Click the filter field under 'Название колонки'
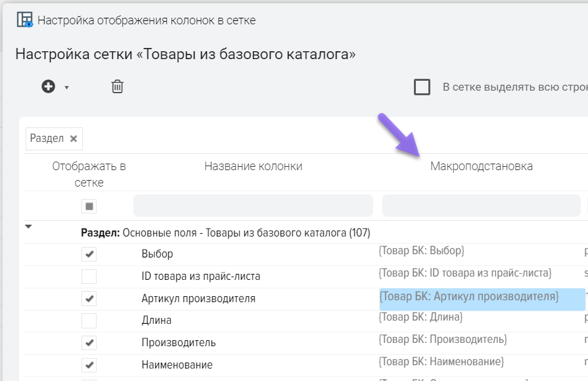588x381 pixels. click(x=253, y=206)
